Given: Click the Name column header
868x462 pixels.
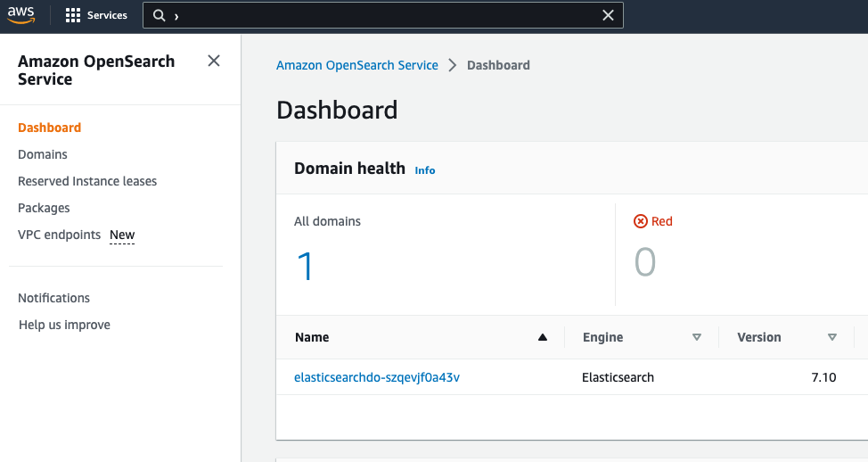Looking at the screenshot, I should (312, 337).
